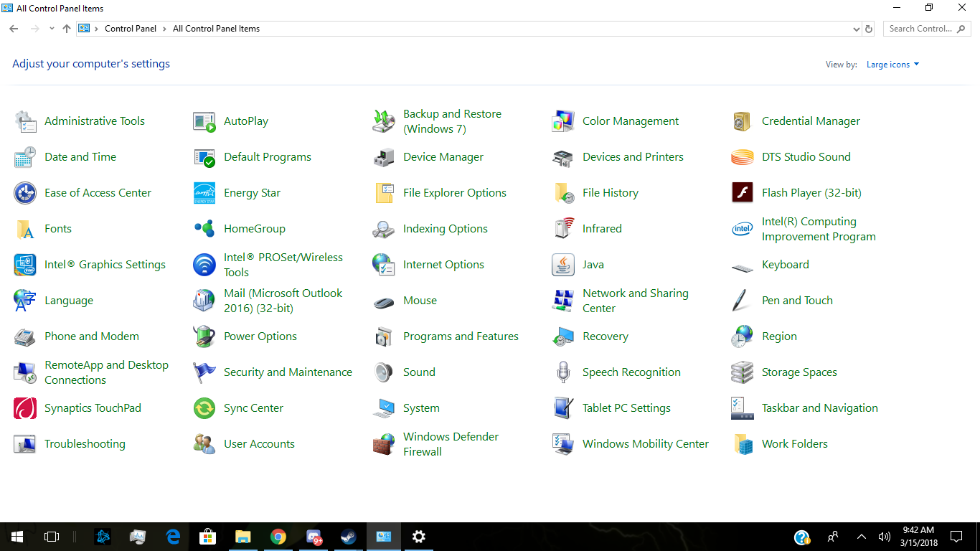Click the Windows Defender Firewall icon
This screenshot has width=980, height=551.
click(x=384, y=444)
